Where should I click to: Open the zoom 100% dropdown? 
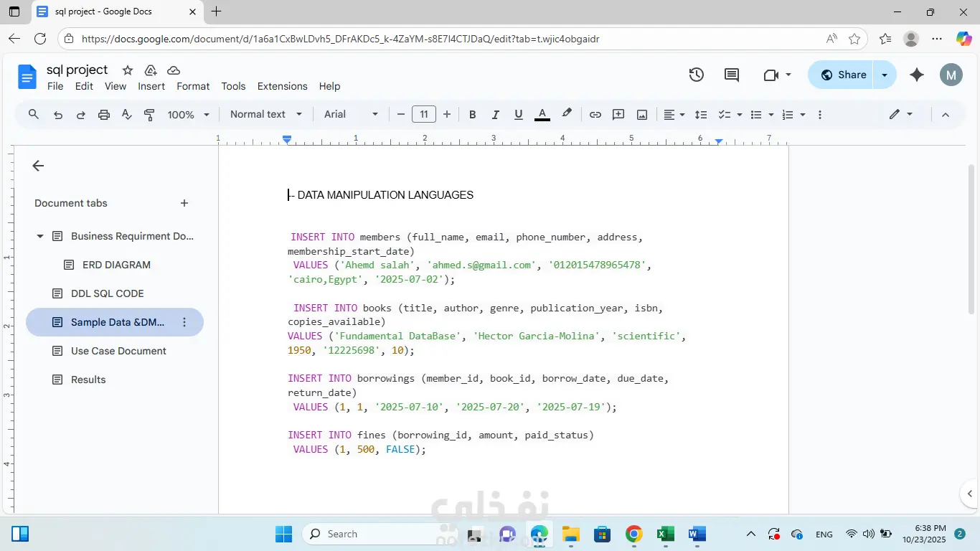(x=188, y=115)
